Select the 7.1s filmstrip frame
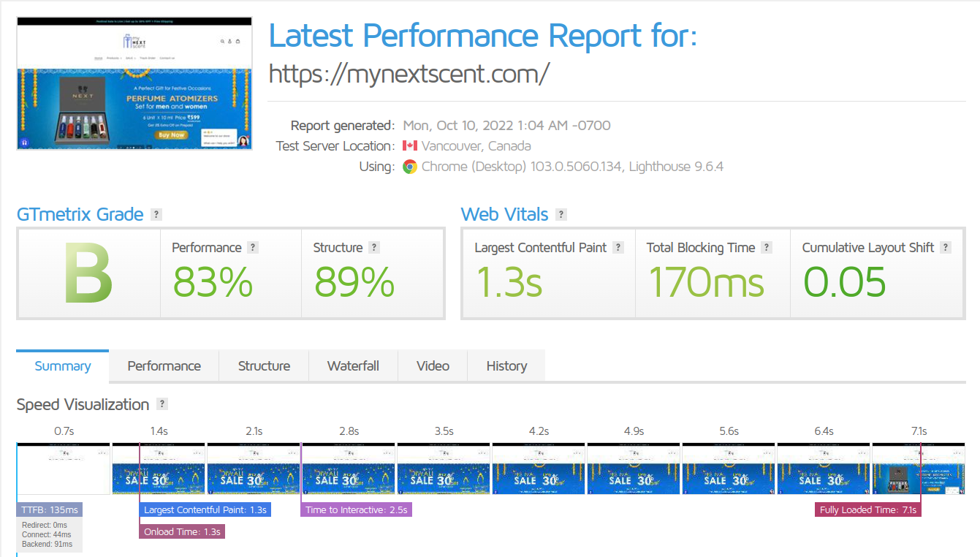The height and width of the screenshot is (557, 980). [919, 469]
